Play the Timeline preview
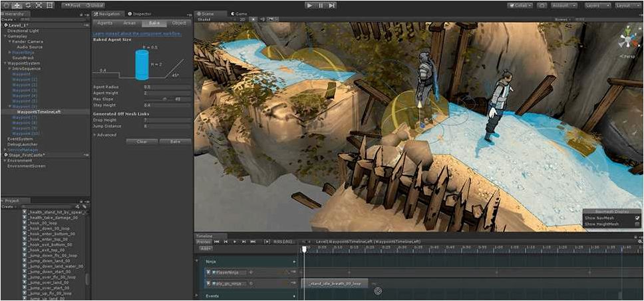 pyautogui.click(x=235, y=242)
